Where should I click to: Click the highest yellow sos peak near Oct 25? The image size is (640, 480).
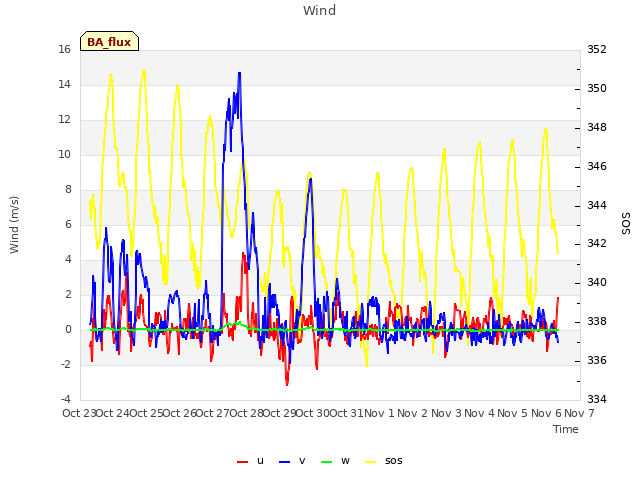click(144, 71)
